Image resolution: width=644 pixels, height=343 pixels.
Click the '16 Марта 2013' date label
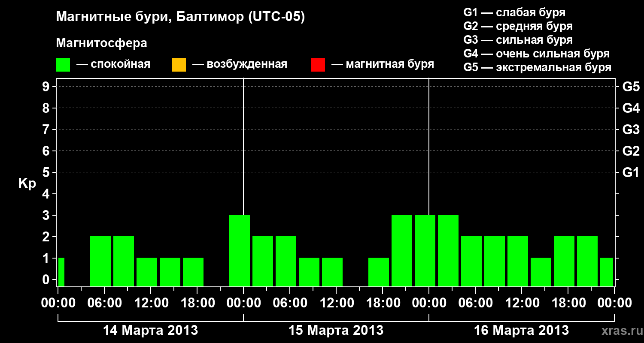pyautogui.click(x=522, y=331)
